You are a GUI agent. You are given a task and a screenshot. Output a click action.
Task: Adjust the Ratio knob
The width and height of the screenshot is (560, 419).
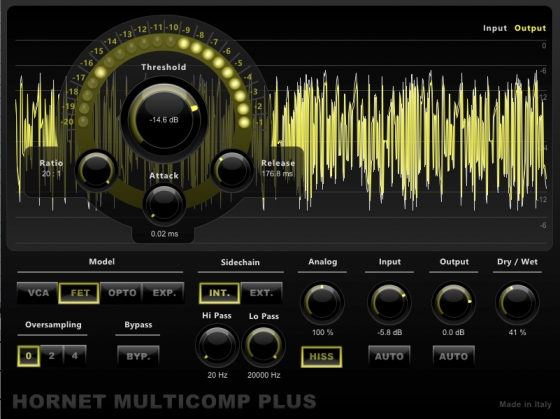(x=96, y=170)
